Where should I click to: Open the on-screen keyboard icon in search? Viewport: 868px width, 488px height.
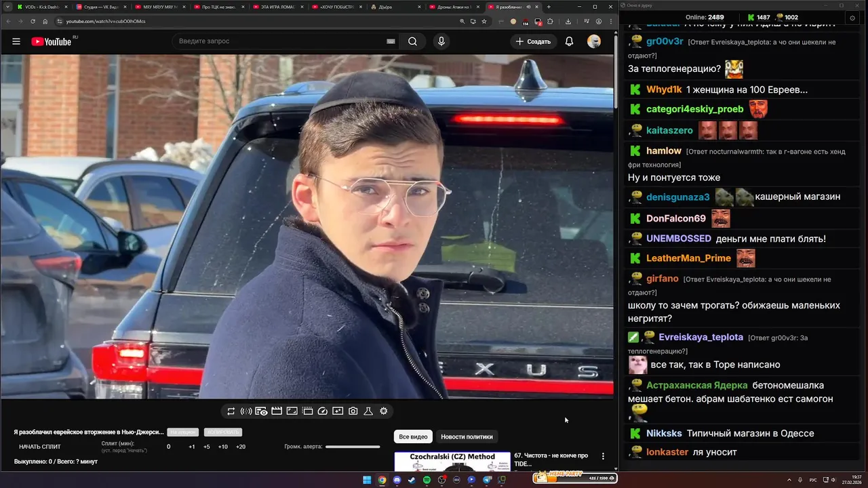(x=391, y=41)
